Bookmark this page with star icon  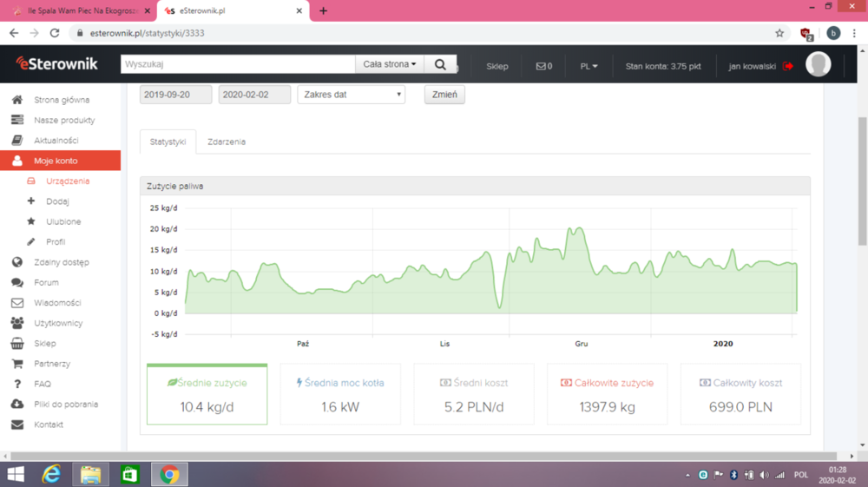point(779,33)
